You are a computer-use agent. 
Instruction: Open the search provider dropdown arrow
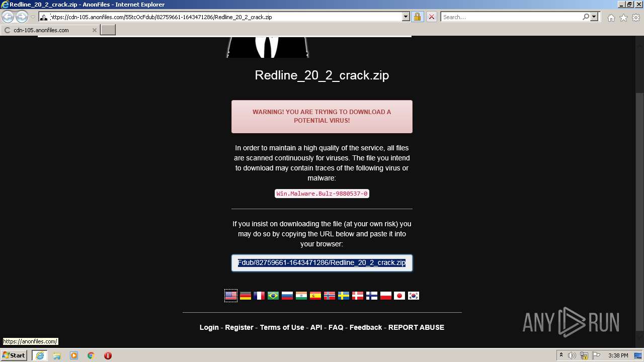point(594,17)
